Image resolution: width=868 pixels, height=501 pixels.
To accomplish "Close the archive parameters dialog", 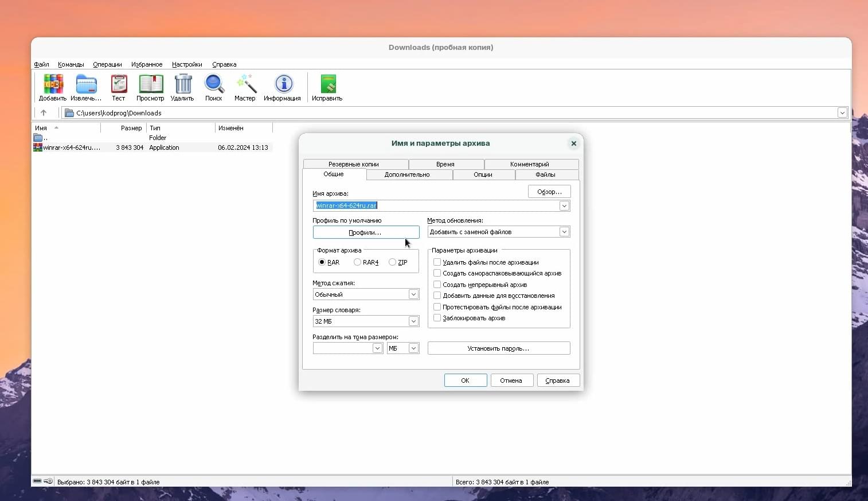I will [573, 143].
